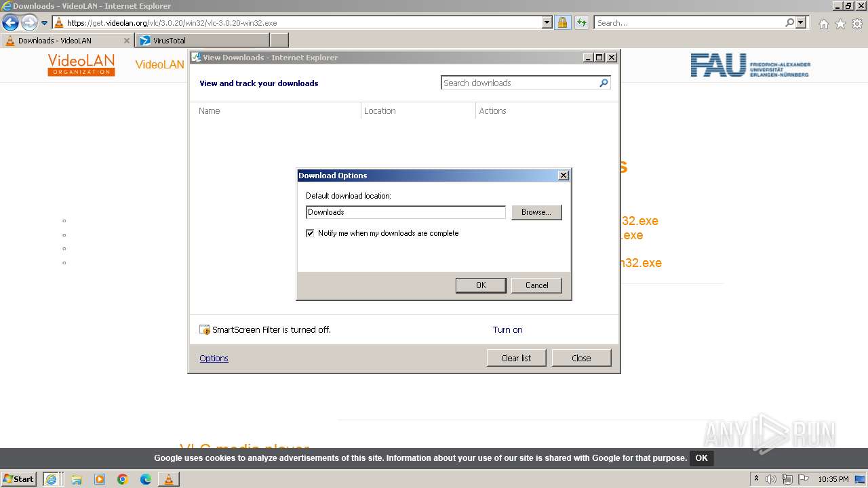Switch to the VirusTotal tab

(202, 41)
